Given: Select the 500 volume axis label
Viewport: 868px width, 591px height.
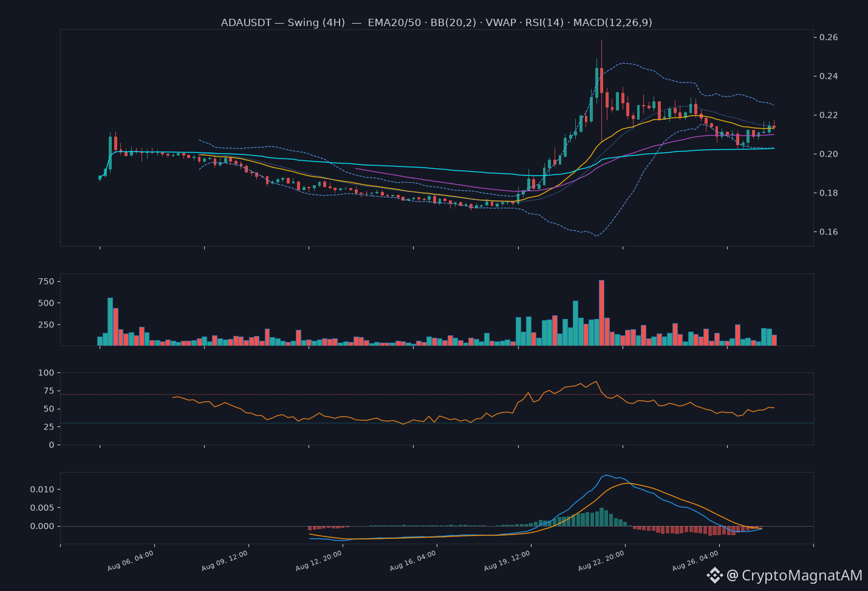Looking at the screenshot, I should point(46,303).
